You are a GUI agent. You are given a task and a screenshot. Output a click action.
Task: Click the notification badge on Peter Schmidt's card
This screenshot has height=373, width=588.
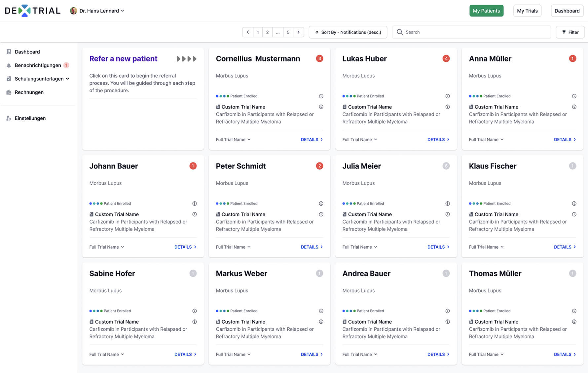[319, 166]
